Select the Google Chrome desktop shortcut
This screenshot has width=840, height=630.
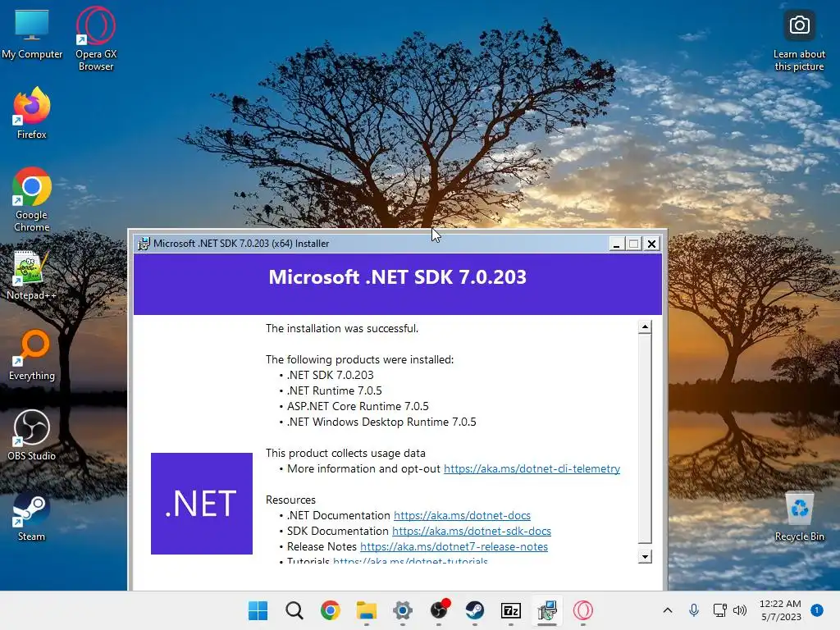(32, 199)
